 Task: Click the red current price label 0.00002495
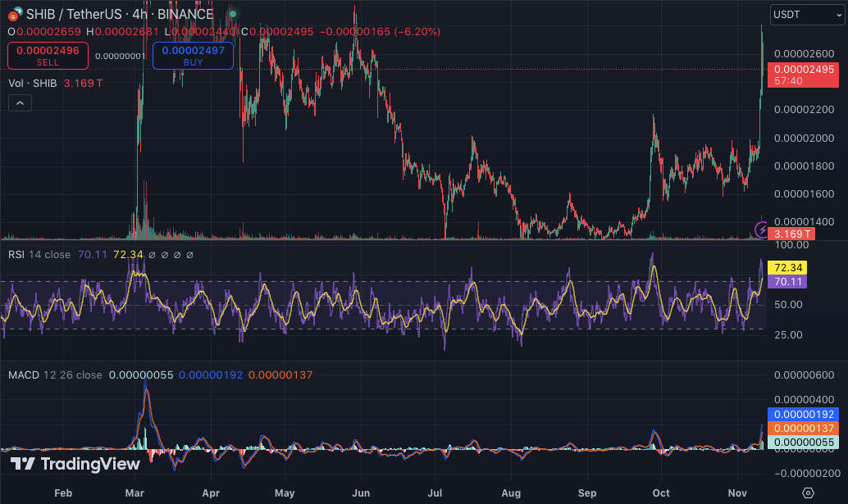803,75
